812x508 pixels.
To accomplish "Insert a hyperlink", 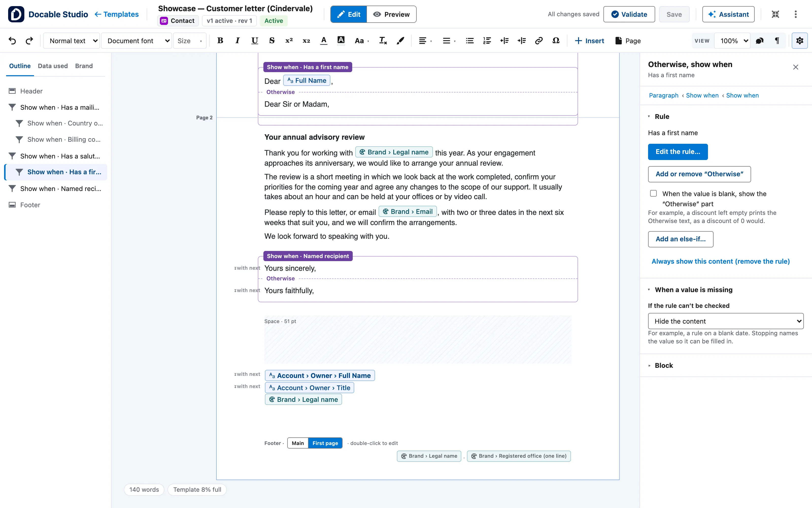I will tap(538, 41).
